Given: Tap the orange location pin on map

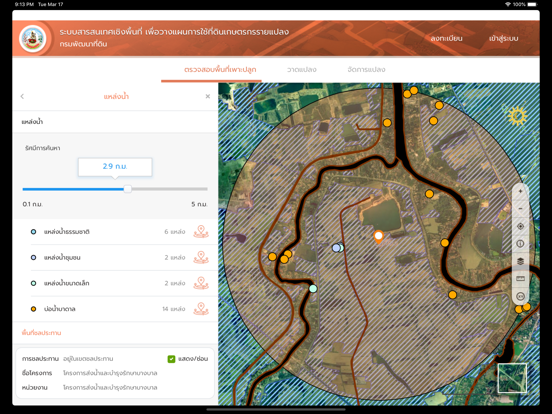Looking at the screenshot, I should [378, 237].
